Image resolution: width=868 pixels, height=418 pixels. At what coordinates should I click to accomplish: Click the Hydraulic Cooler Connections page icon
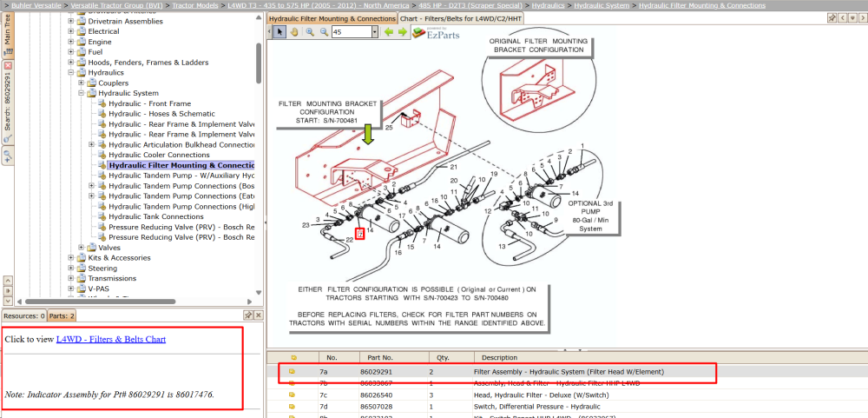[102, 155]
